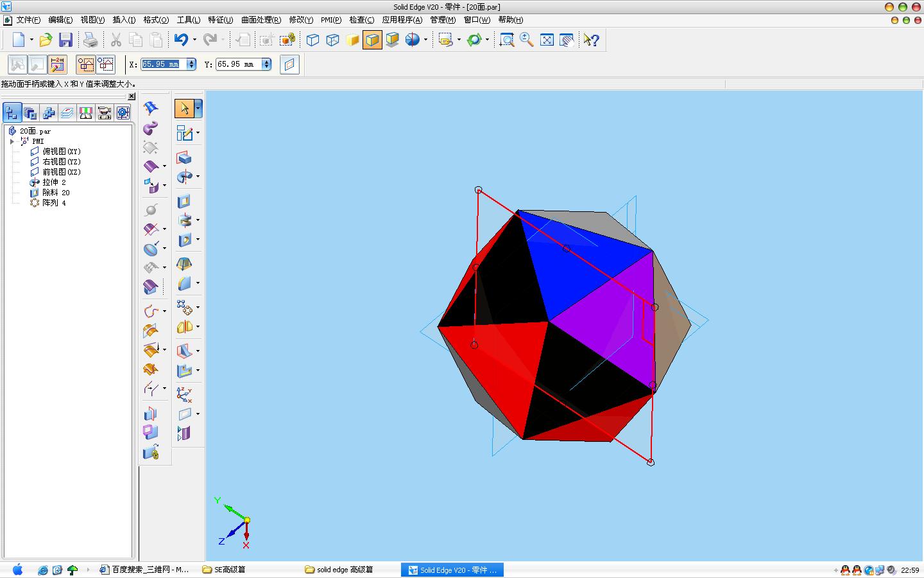Viewport: 924px width, 578px height.
Task: Open the 文件(F) menu
Action: pyautogui.click(x=28, y=20)
